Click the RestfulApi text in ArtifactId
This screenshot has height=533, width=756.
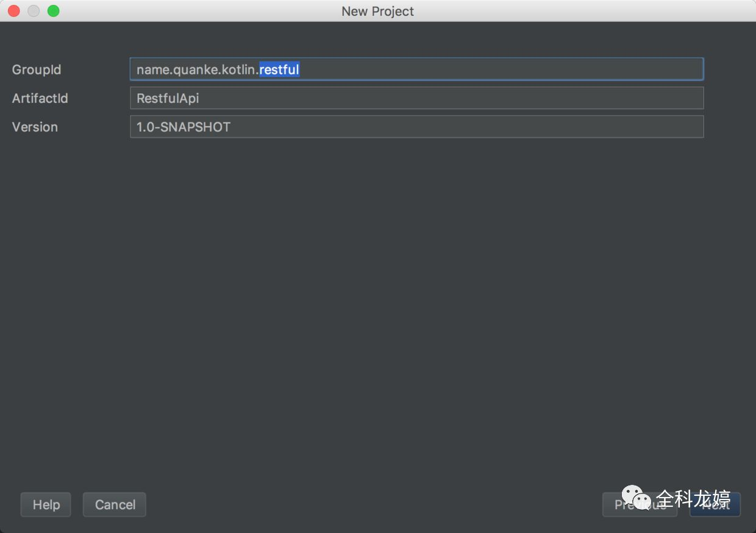pyautogui.click(x=168, y=98)
